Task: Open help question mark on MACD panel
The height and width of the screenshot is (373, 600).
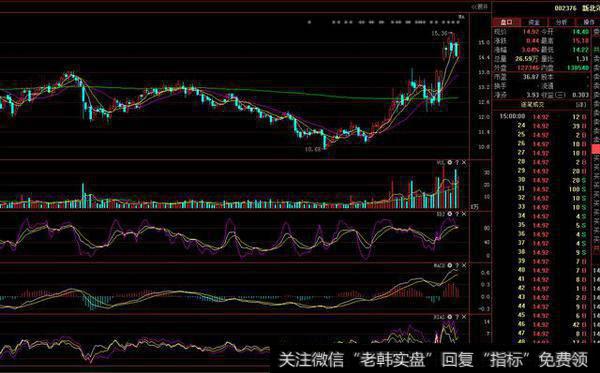Action: [457, 265]
